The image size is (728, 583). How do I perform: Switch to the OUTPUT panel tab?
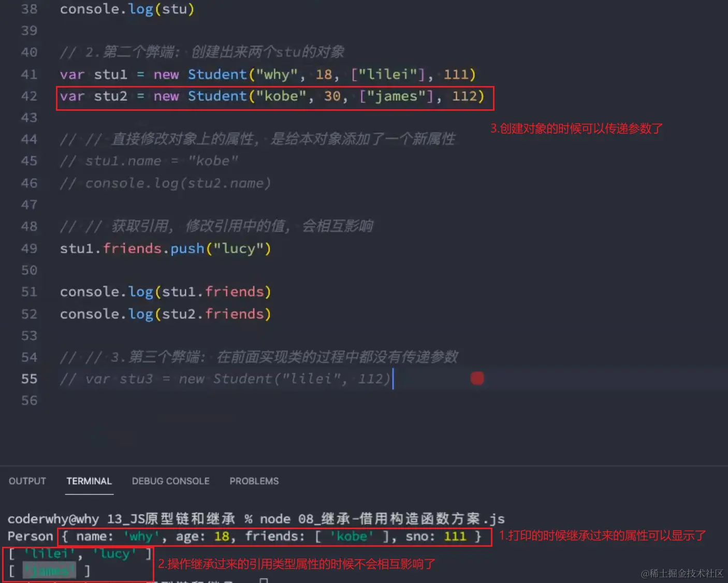pyautogui.click(x=27, y=481)
